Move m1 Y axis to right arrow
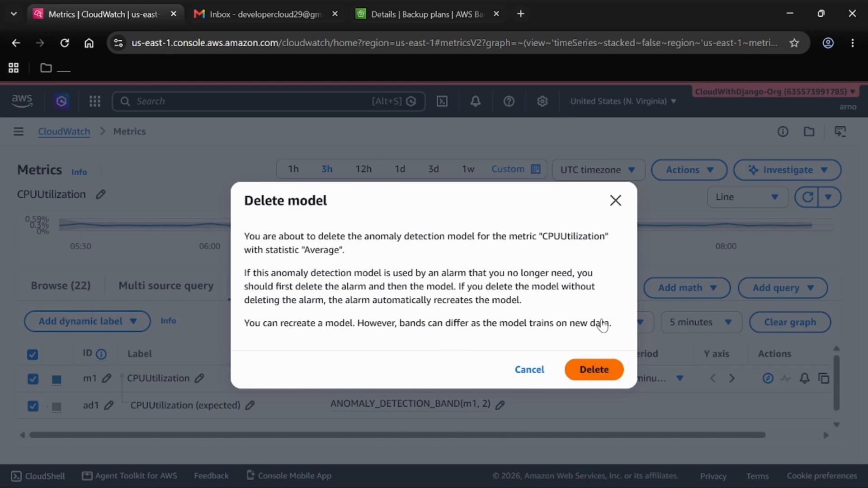The image size is (868, 488). (x=731, y=378)
